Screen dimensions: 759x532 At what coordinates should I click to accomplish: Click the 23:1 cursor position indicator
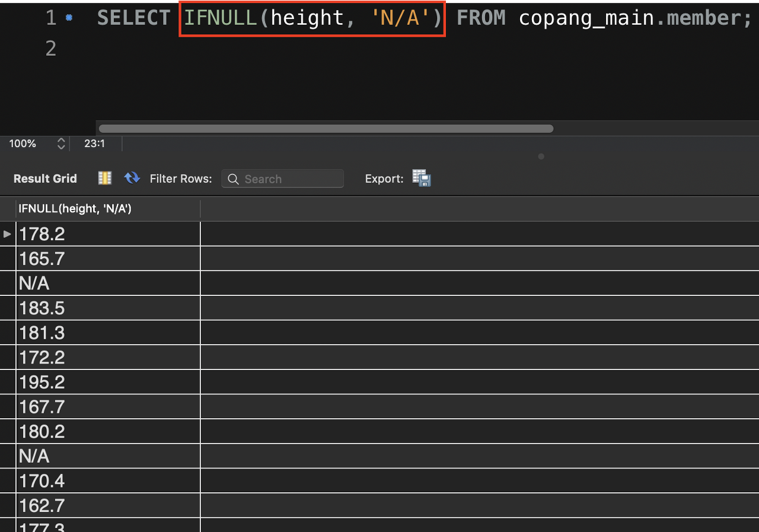[x=94, y=144]
